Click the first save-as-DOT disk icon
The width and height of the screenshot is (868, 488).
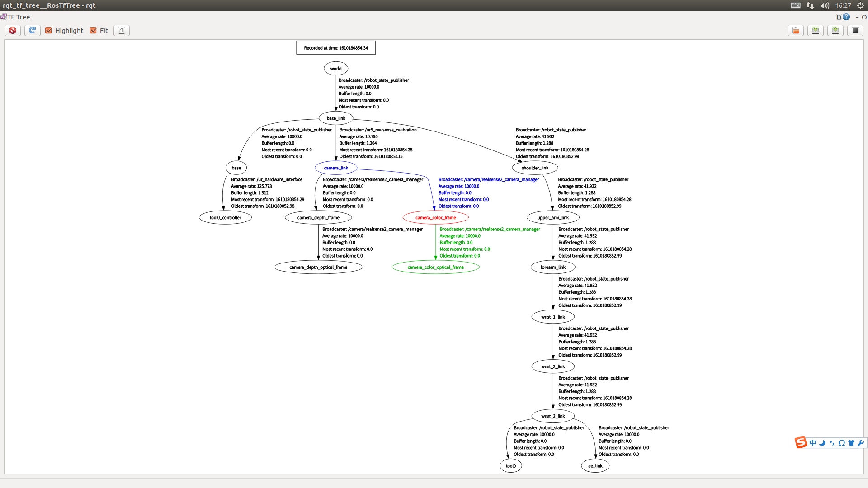click(816, 30)
